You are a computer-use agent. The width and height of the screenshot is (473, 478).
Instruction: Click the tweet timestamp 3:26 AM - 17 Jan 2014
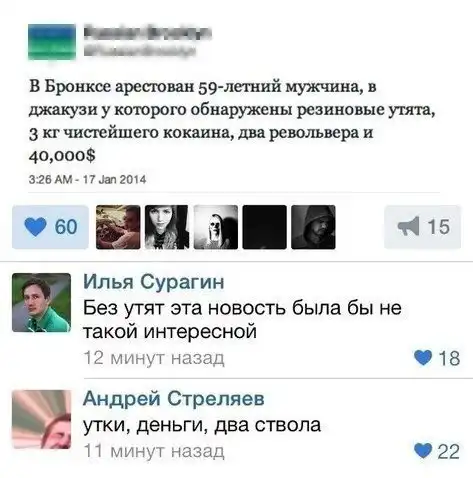[88, 180]
